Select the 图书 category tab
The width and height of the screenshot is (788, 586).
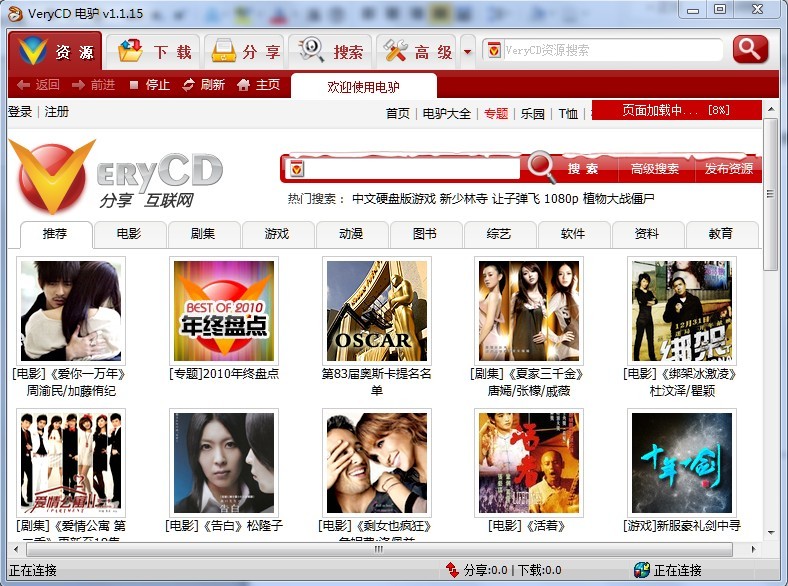pyautogui.click(x=425, y=234)
